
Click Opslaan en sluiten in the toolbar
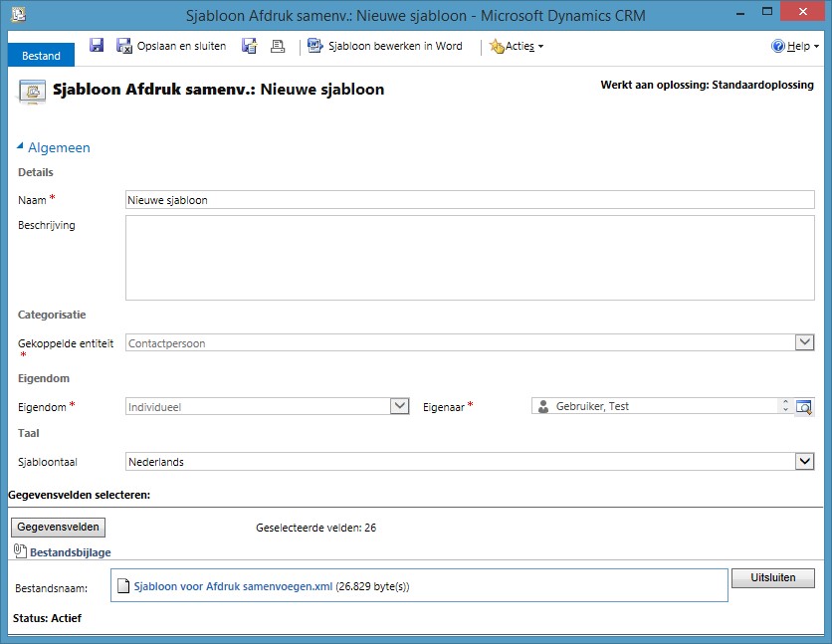click(x=171, y=46)
